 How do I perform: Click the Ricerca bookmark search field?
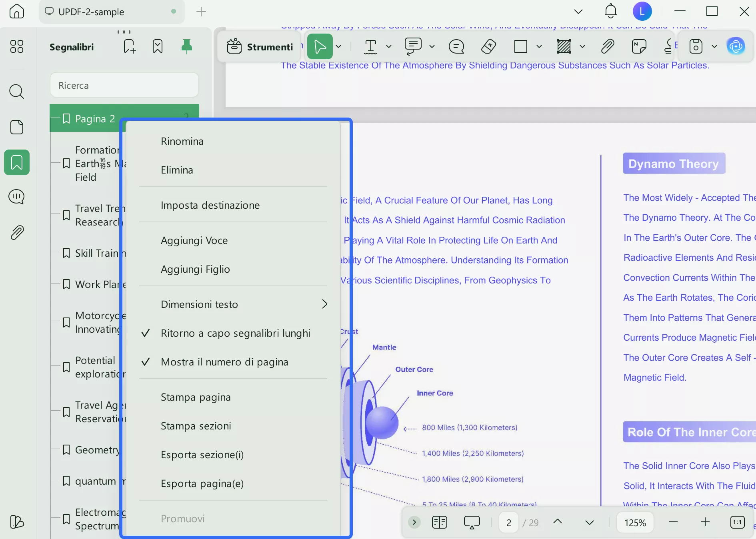coord(124,85)
